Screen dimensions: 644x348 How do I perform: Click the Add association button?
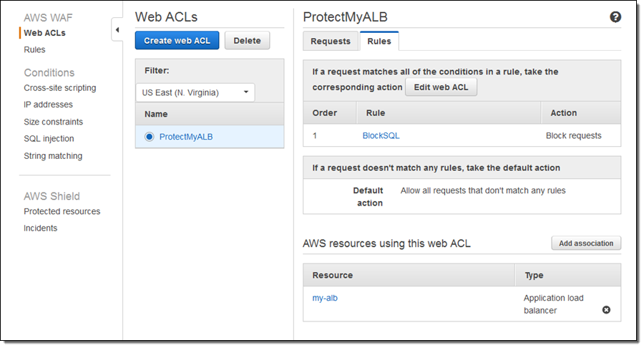[x=586, y=243]
